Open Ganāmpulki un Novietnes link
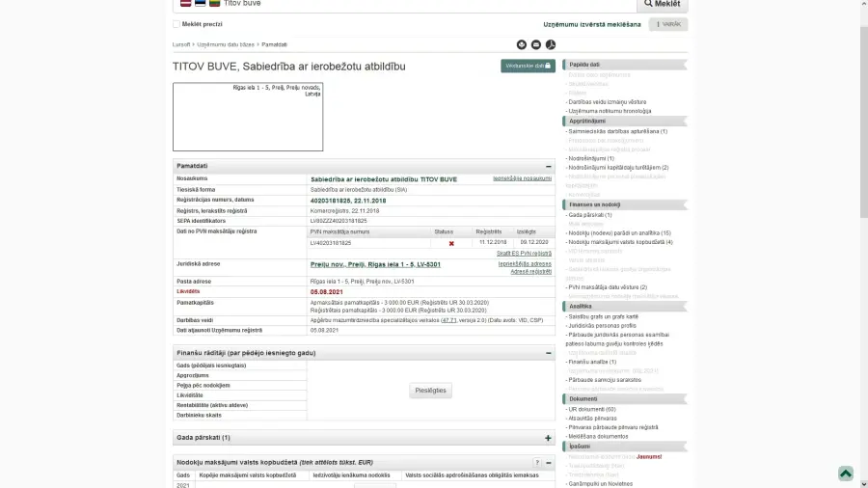Viewport: 868px width, 488px height. click(601, 484)
